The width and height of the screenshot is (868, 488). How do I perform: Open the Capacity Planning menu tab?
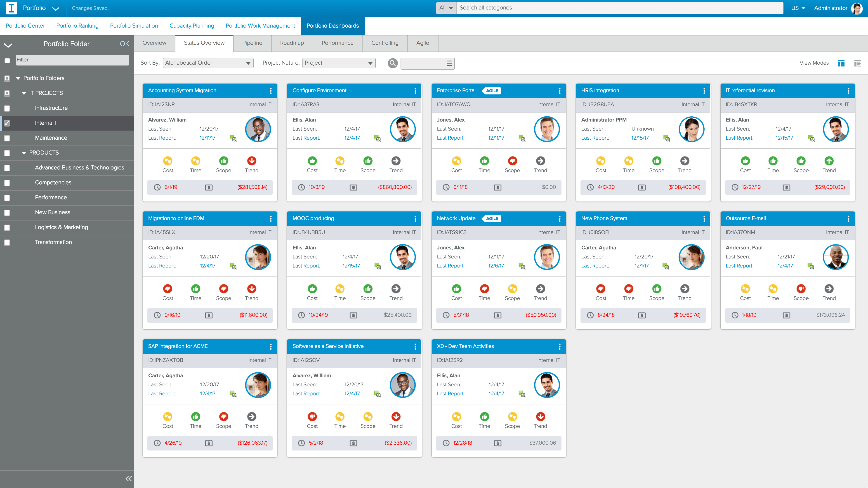192,26
